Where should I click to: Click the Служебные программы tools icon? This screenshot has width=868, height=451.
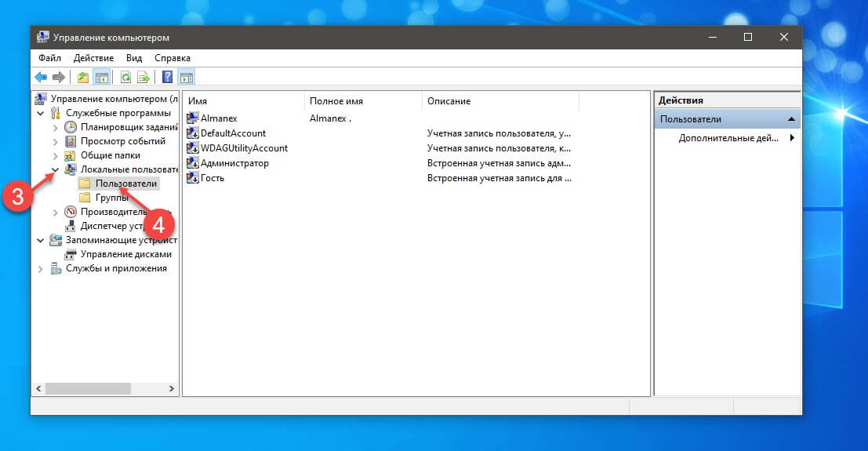click(56, 113)
